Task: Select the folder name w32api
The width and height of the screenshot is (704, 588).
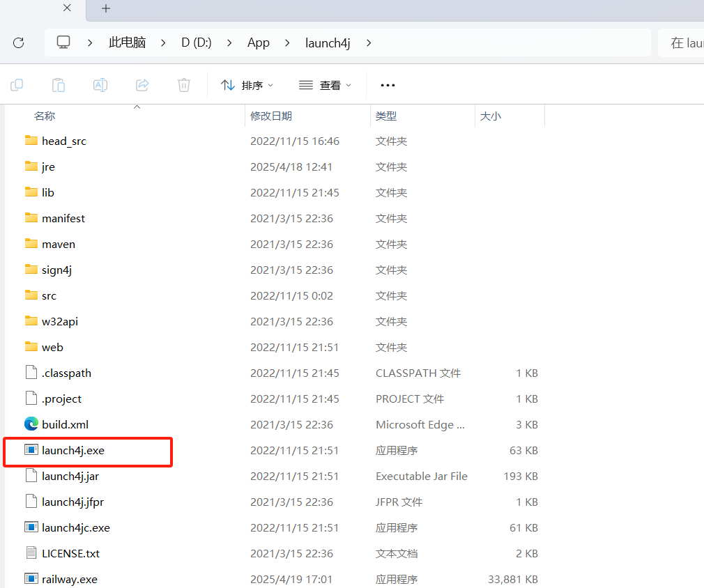Action: (60, 322)
